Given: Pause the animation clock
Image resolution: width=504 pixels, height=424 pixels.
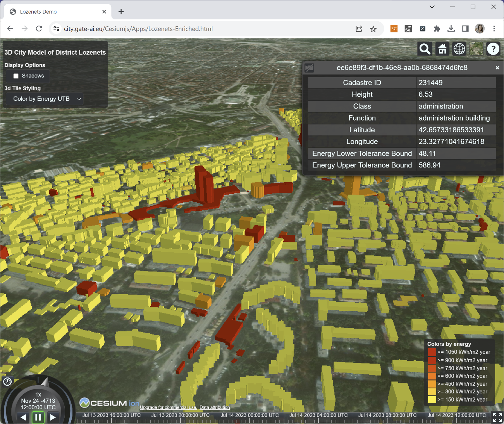Looking at the screenshot, I should pos(38,417).
